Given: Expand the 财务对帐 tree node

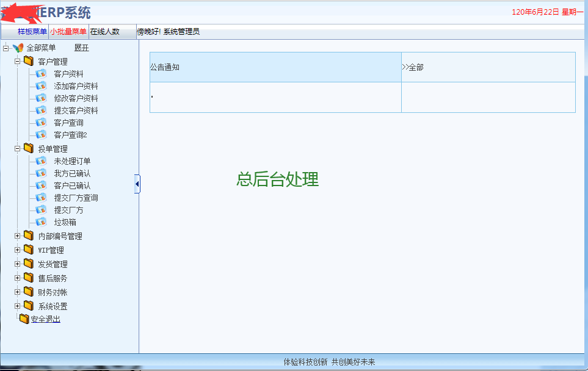Looking at the screenshot, I should click(18, 292).
